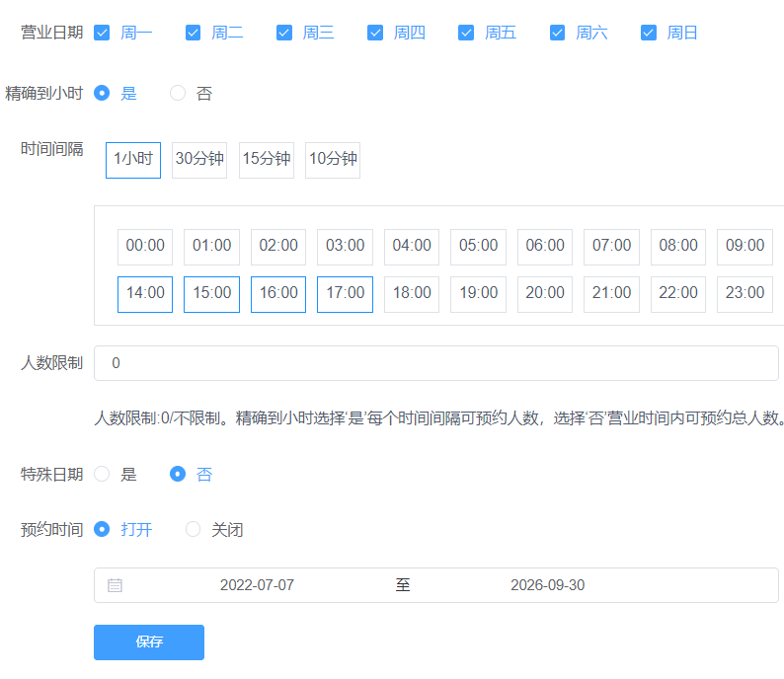This screenshot has width=784, height=679.
Task: Open the calendar icon in date range
Action: [x=115, y=585]
